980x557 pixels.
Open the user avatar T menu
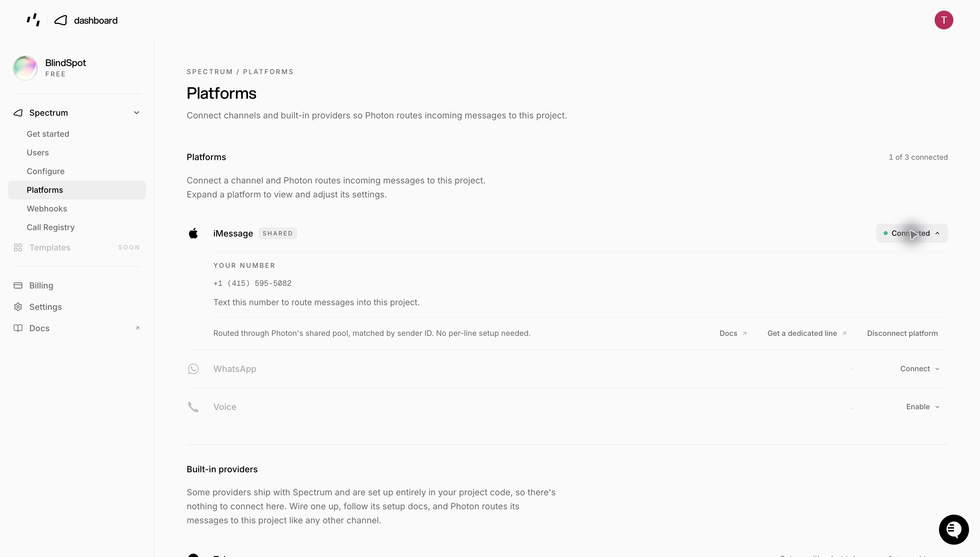click(944, 20)
